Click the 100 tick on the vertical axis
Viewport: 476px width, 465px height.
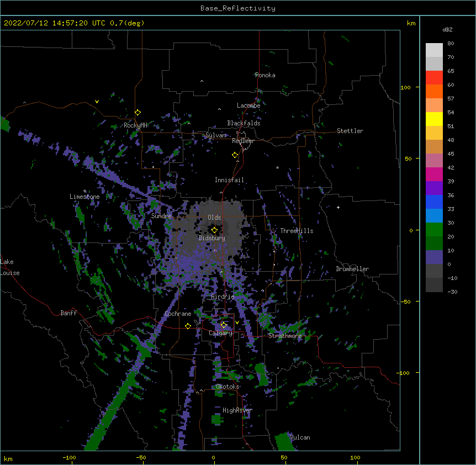[x=405, y=87]
